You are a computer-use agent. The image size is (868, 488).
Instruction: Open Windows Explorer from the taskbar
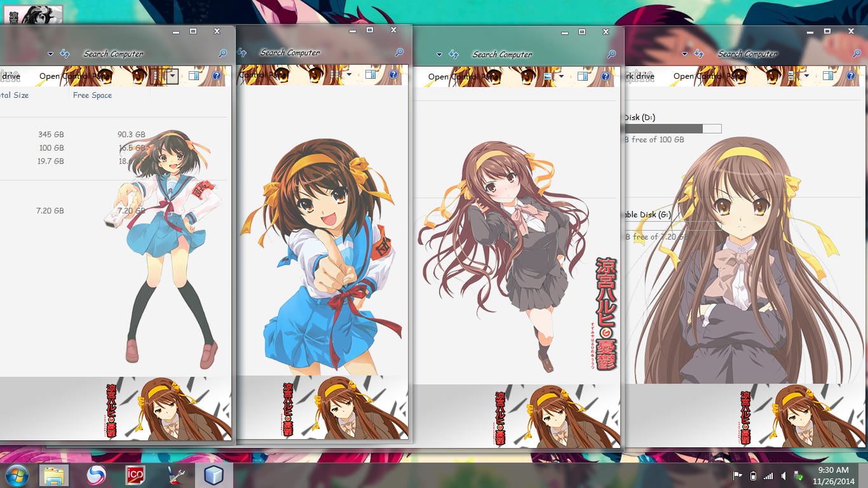tap(54, 475)
